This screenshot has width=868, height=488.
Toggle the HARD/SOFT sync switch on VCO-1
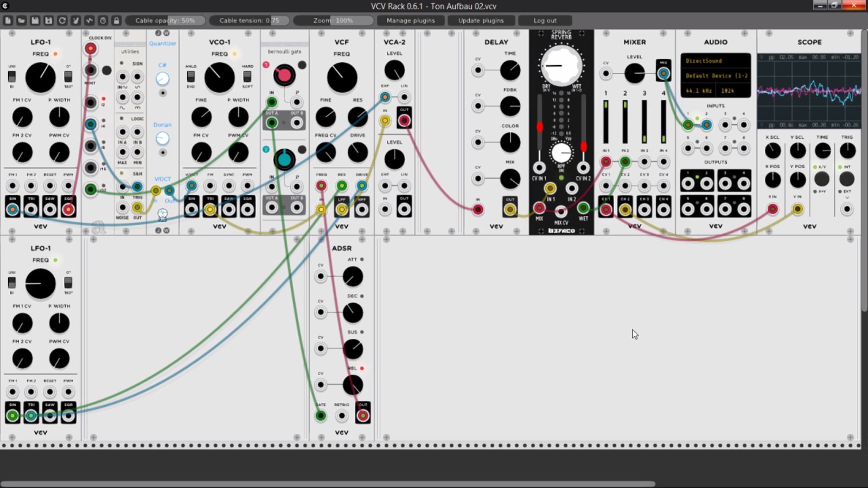247,76
